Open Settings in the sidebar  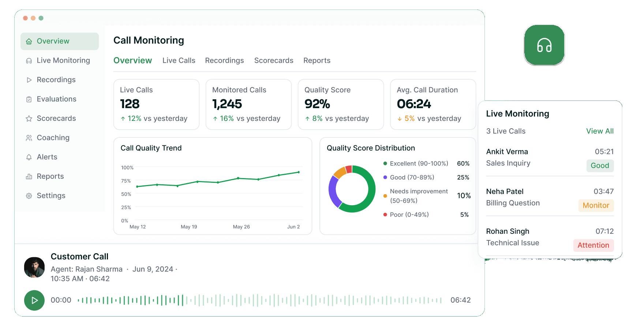(x=60, y=196)
